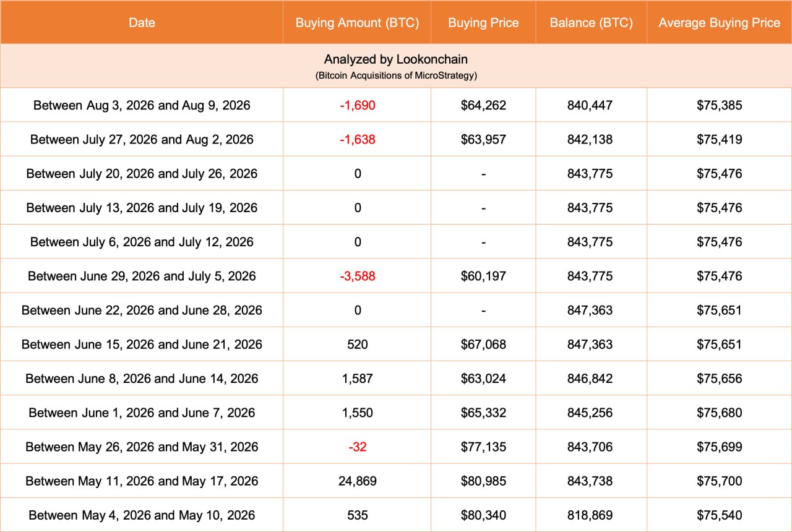Click the "Between June 22, 2026 and June 28, 2026" date cell
The height and width of the screenshot is (532, 792).
[x=142, y=310]
